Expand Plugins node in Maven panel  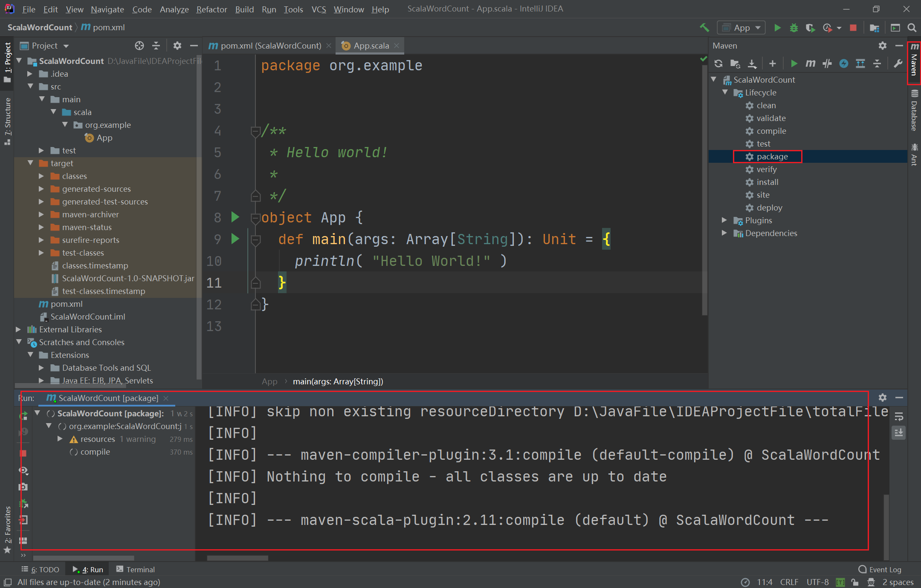[724, 220]
